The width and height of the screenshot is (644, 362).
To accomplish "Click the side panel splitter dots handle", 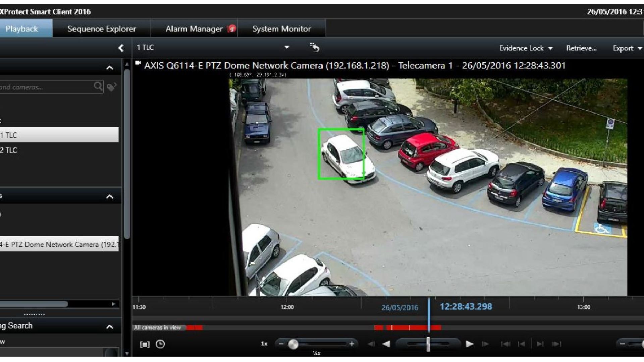I will pos(34,314).
